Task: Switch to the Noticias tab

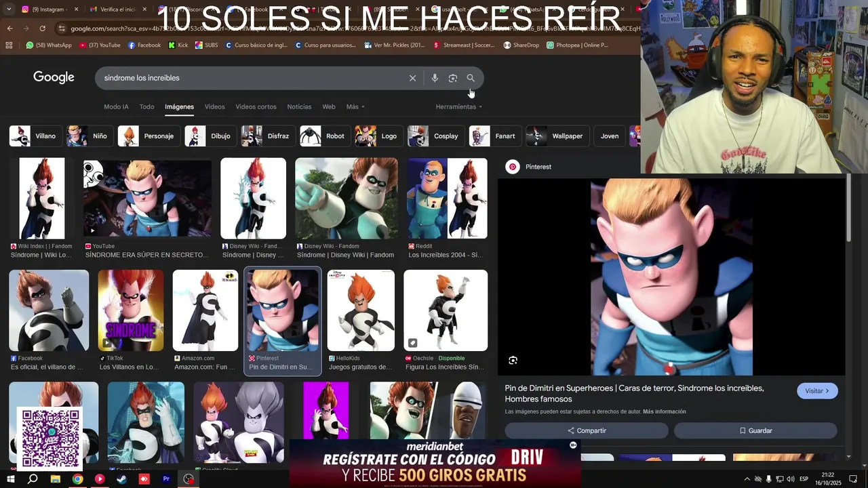Action: (299, 106)
